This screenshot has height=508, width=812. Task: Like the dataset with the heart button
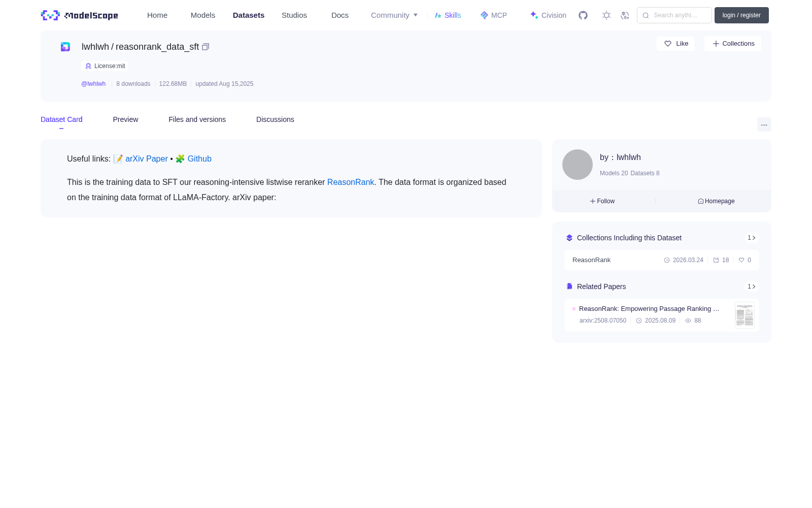point(675,44)
